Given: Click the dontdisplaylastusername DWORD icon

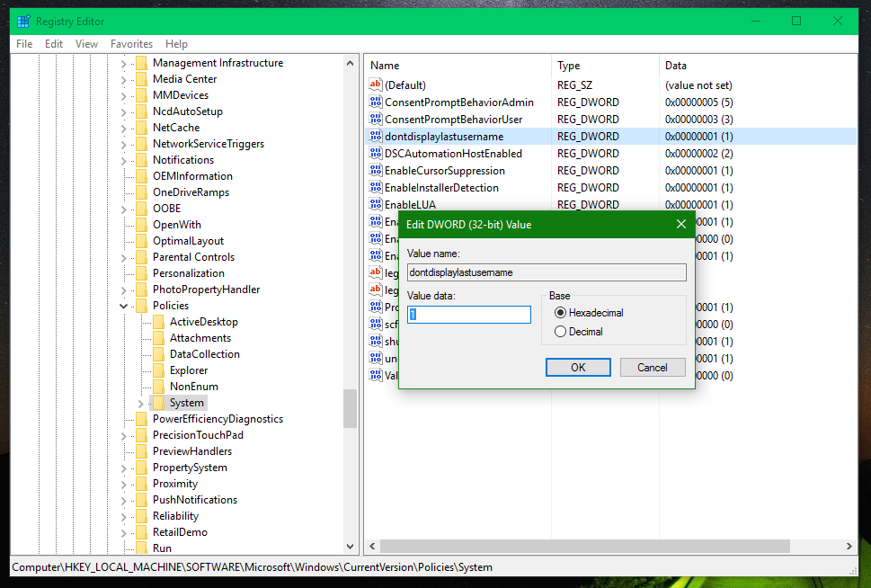Looking at the screenshot, I should coord(376,136).
